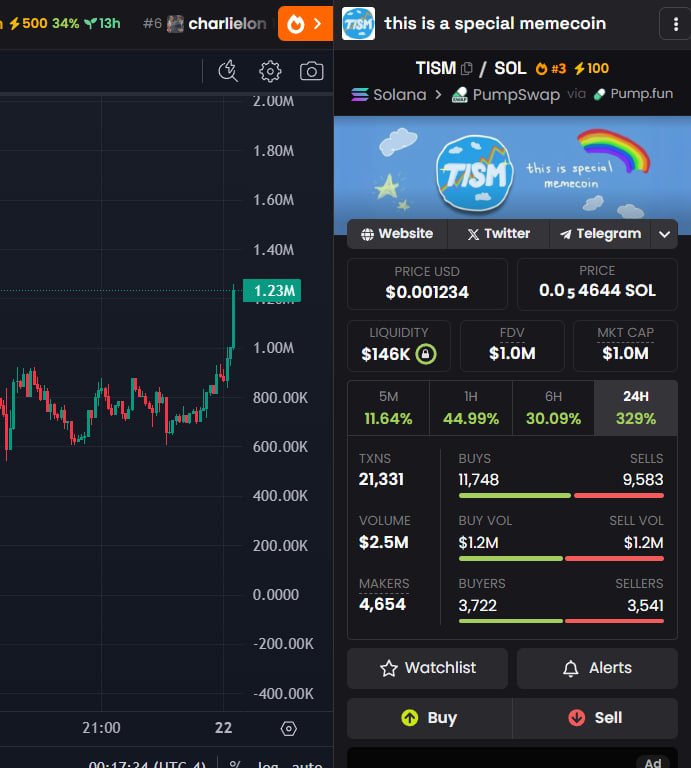Click the TXNS 21,331 value

click(381, 479)
